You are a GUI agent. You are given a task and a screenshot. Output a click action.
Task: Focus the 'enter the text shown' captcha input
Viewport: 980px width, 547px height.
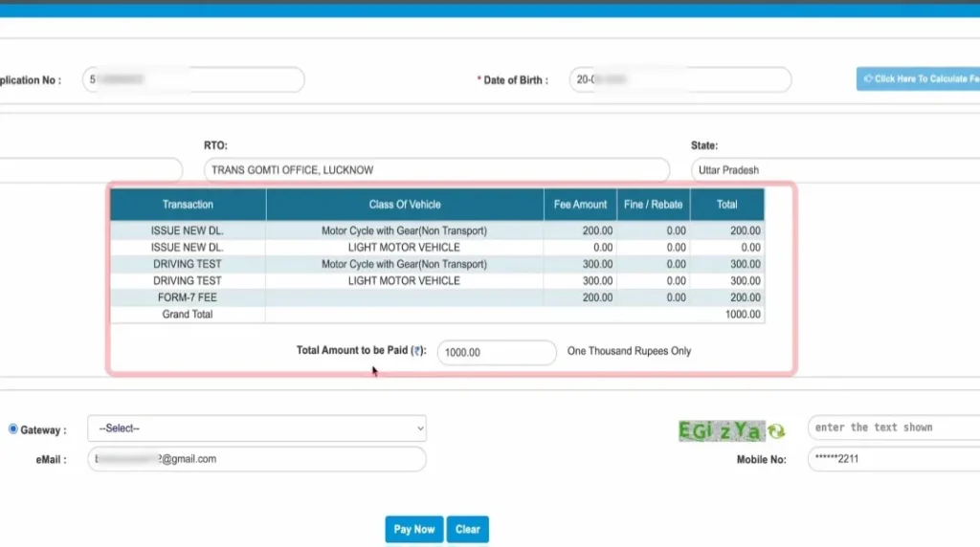[x=892, y=427]
